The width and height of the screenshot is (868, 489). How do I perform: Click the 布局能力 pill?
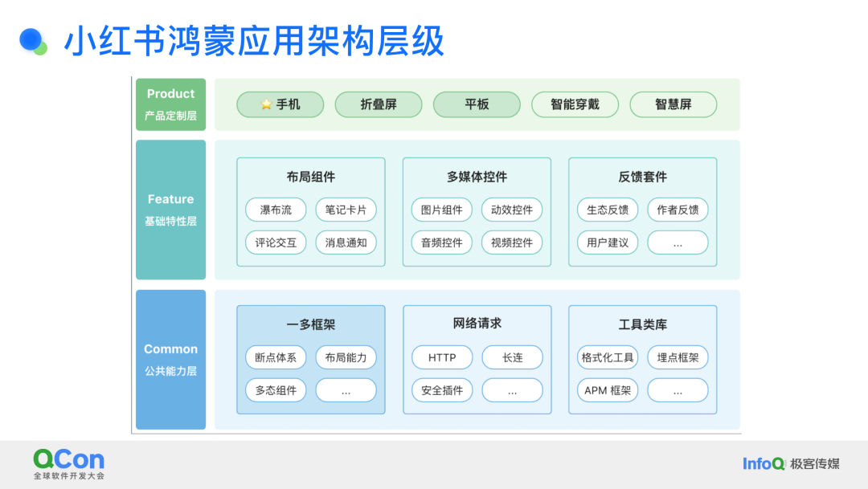346,357
